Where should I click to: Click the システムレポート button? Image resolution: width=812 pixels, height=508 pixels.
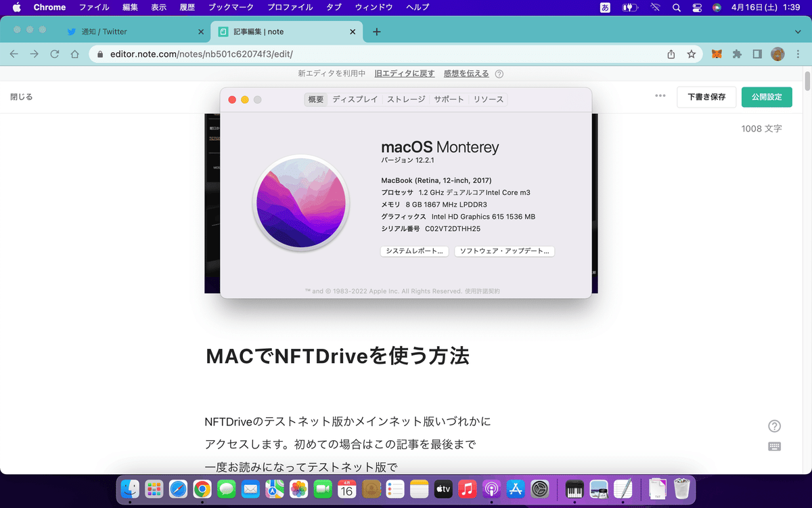click(x=415, y=251)
